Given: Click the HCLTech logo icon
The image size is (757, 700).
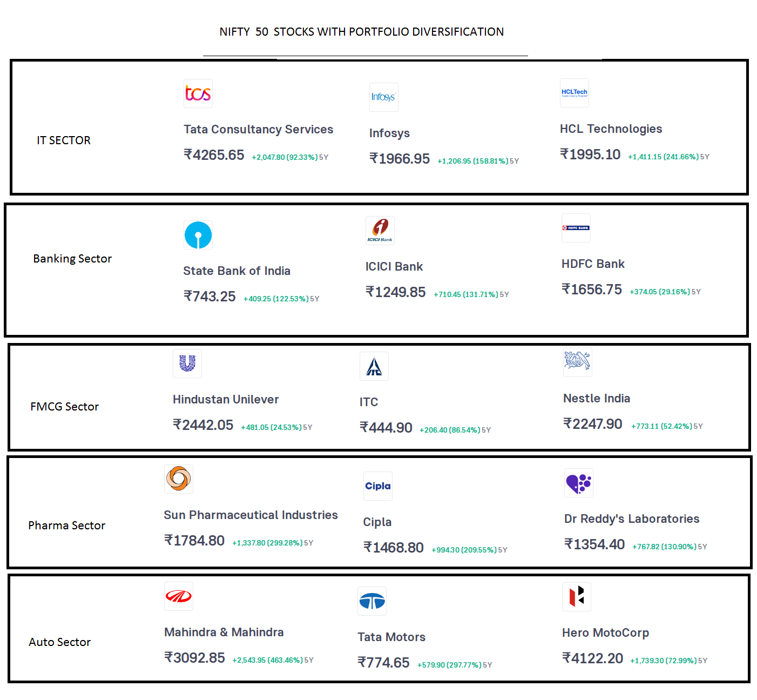Looking at the screenshot, I should click(x=574, y=93).
